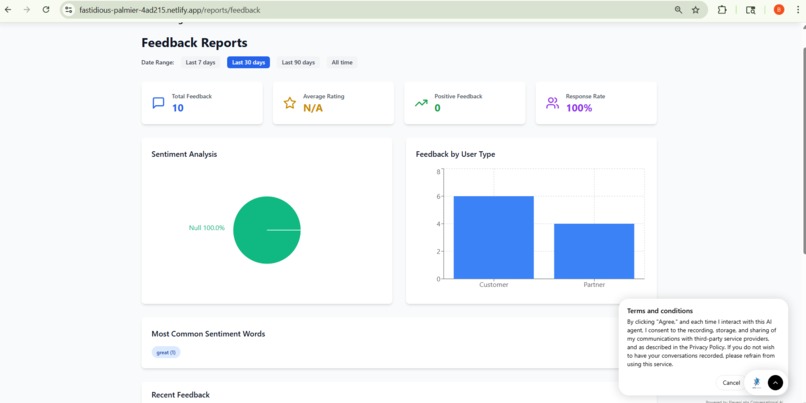Reload the page
The width and height of the screenshot is (806, 403).
click(46, 10)
